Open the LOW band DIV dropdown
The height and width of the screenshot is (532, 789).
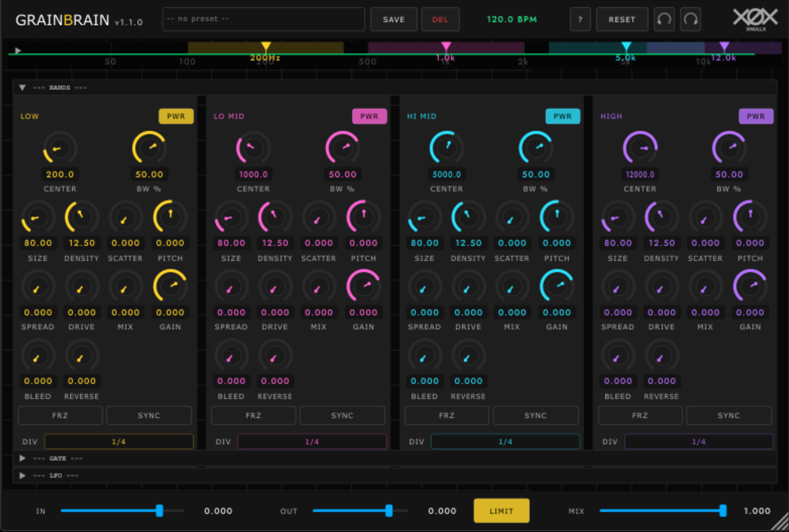click(119, 441)
